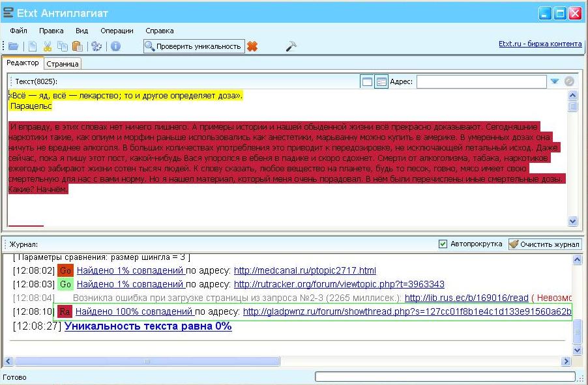Stop the check with red X icon
Viewport: 588px width, 385px height.
point(252,46)
